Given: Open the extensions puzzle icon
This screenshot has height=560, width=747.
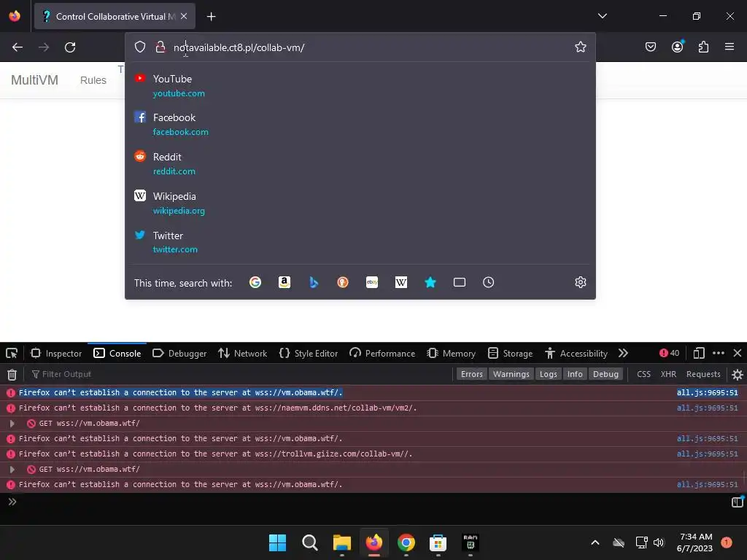Looking at the screenshot, I should [703, 47].
